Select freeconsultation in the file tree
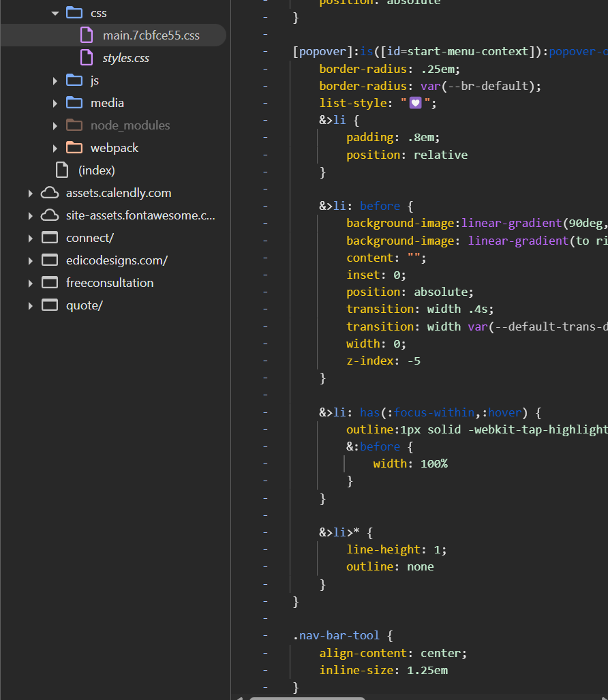 point(110,283)
